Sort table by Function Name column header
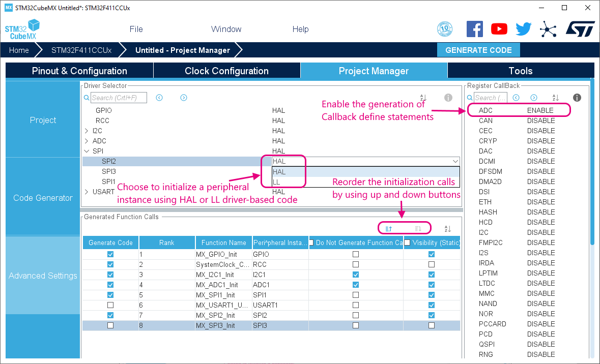 coord(223,242)
